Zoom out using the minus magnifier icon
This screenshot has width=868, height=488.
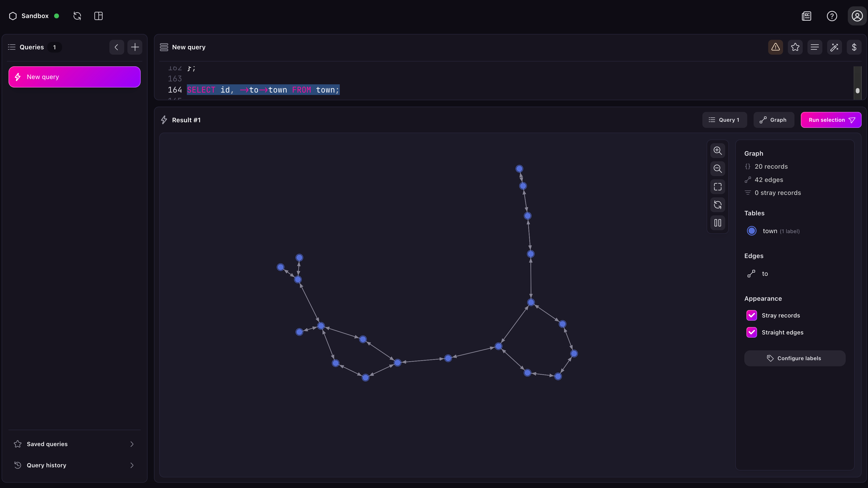click(718, 169)
